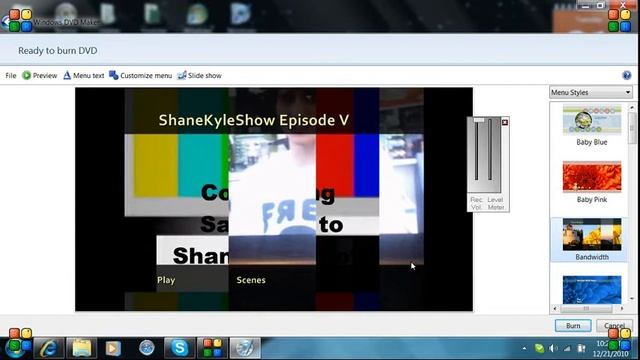The width and height of the screenshot is (640, 360).
Task: Click the four-colored-squares app in taskbar
Action: click(212, 348)
